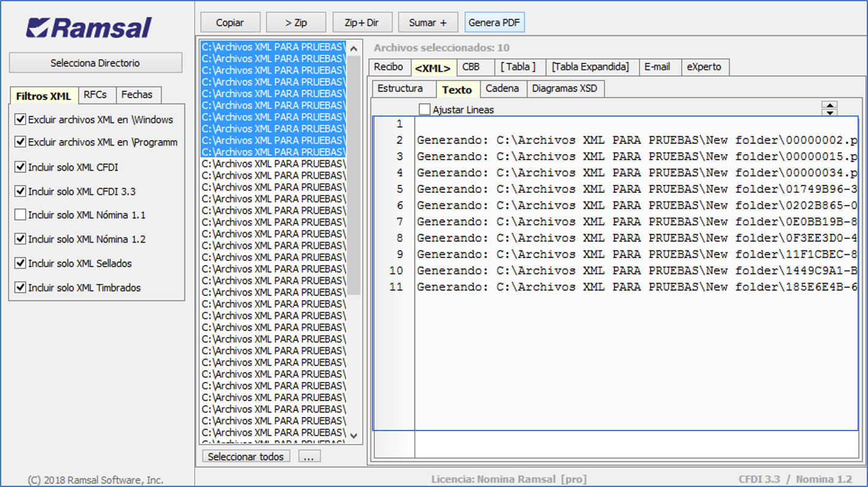Image resolution: width=868 pixels, height=487 pixels.
Task: Click the Copiar button
Action: tap(230, 23)
